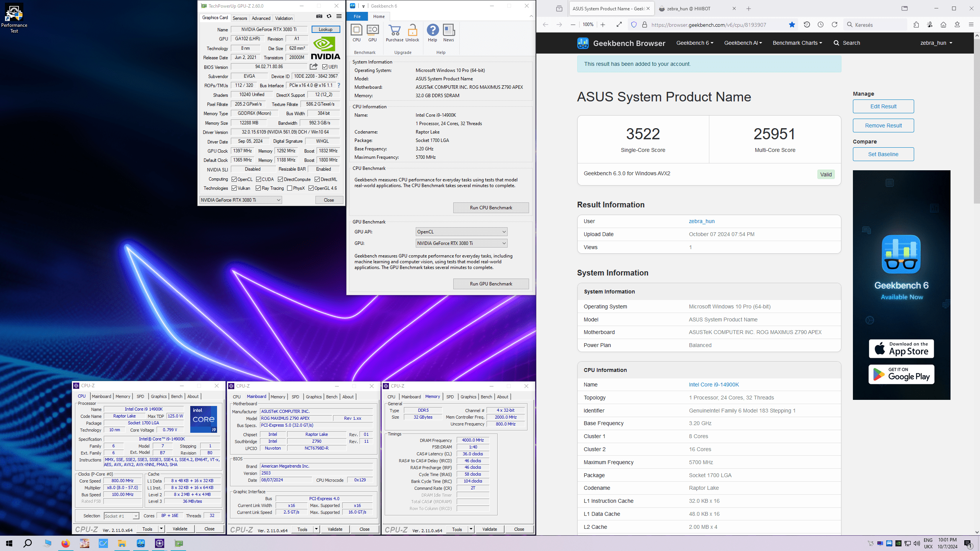
Task: Open the GPU-Z hamburger menu icon
Action: pos(339,16)
